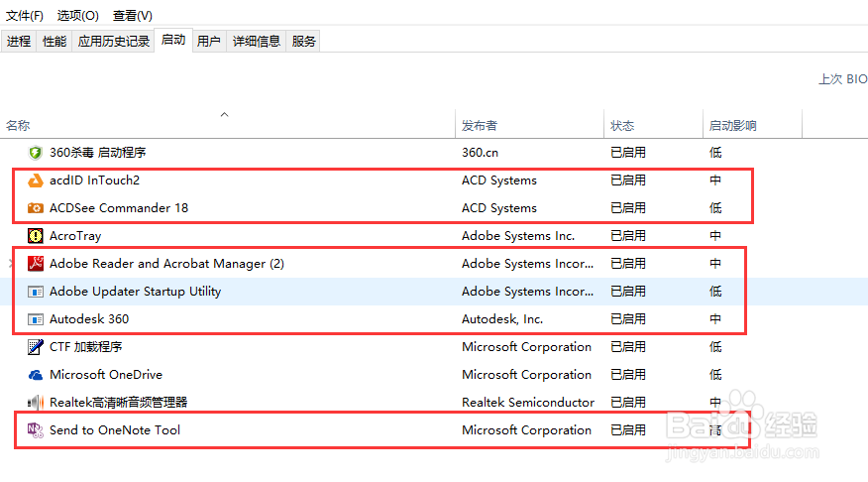Open the 选项(O) menu
This screenshot has height=482, width=868.
pos(78,16)
